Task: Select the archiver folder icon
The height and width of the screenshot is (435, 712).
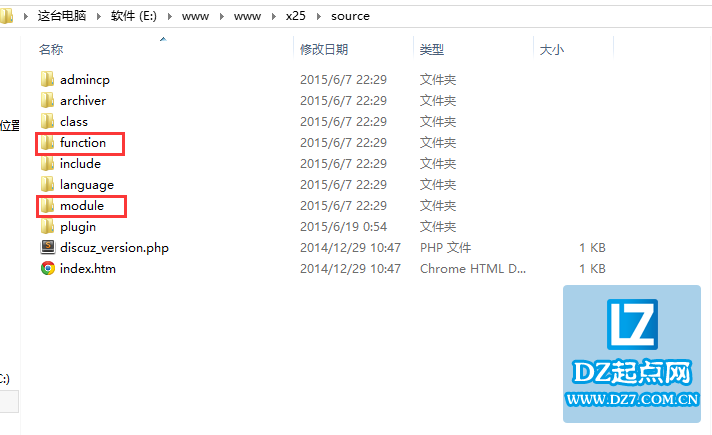Action: (x=47, y=100)
